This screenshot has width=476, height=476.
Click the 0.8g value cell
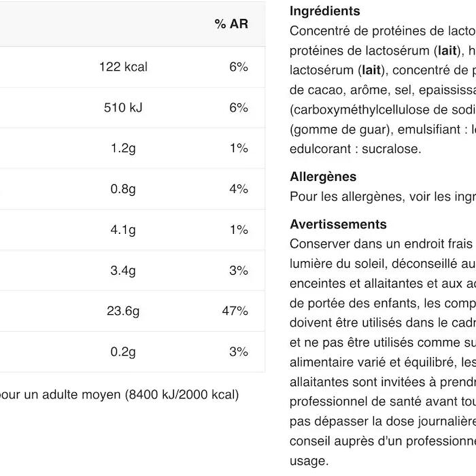click(x=123, y=189)
